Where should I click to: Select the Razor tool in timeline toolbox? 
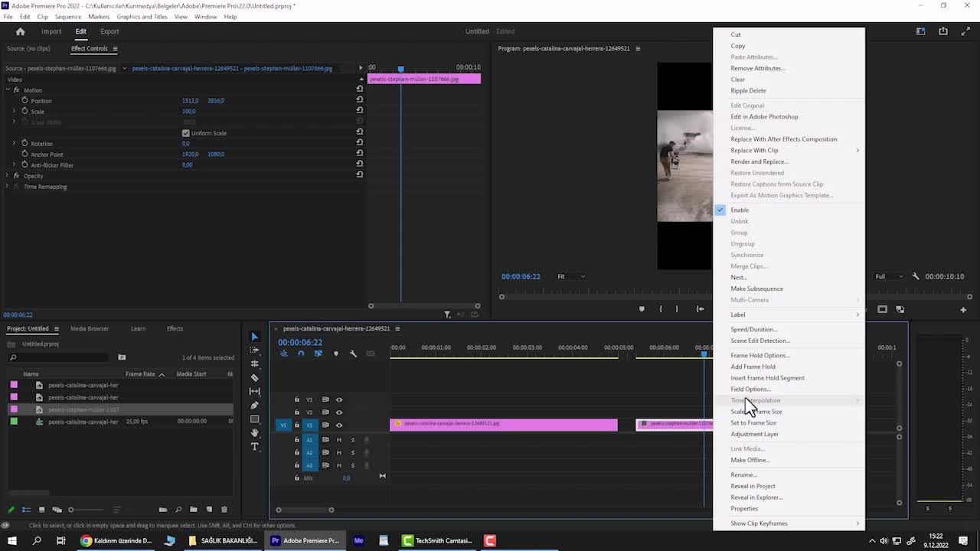click(x=255, y=377)
